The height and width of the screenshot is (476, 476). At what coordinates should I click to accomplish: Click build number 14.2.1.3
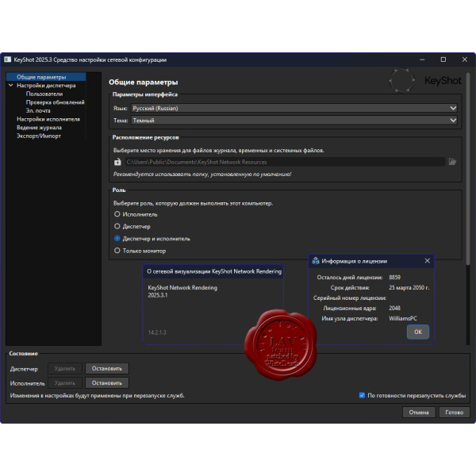157,332
